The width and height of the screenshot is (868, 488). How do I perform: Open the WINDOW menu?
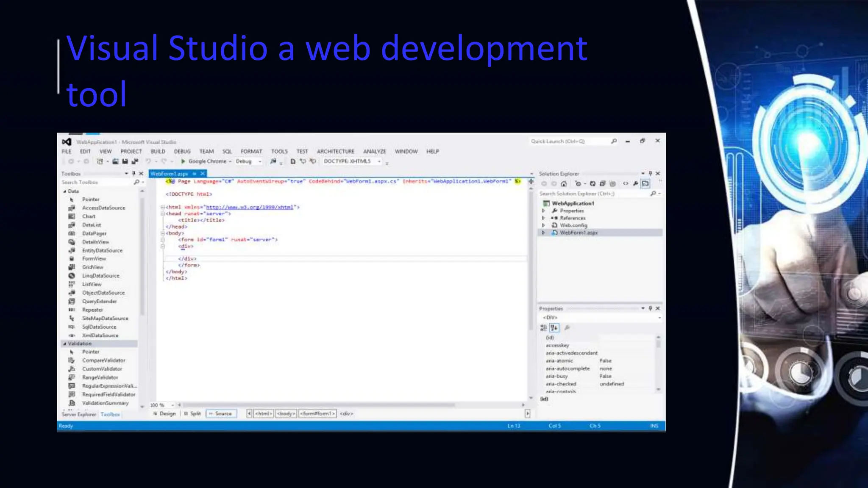point(406,152)
